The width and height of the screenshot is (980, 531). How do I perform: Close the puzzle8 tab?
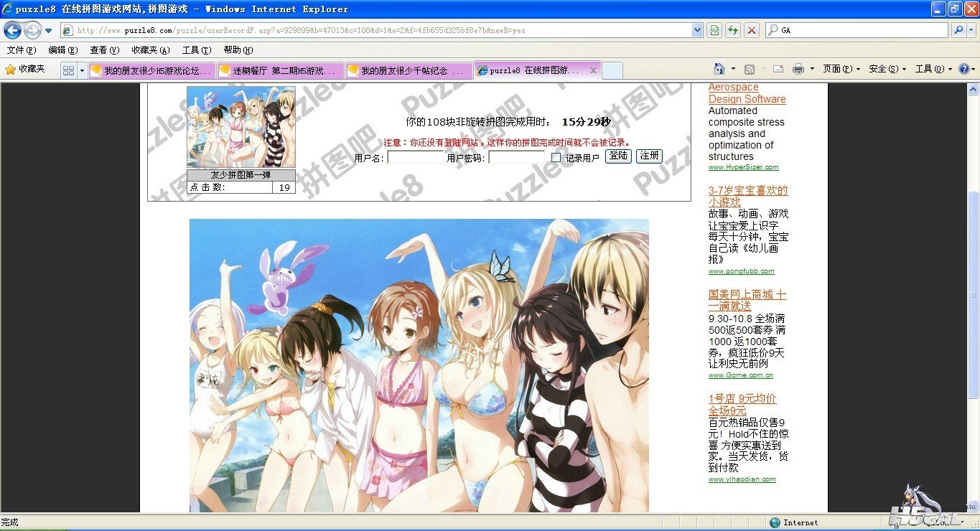[593, 70]
